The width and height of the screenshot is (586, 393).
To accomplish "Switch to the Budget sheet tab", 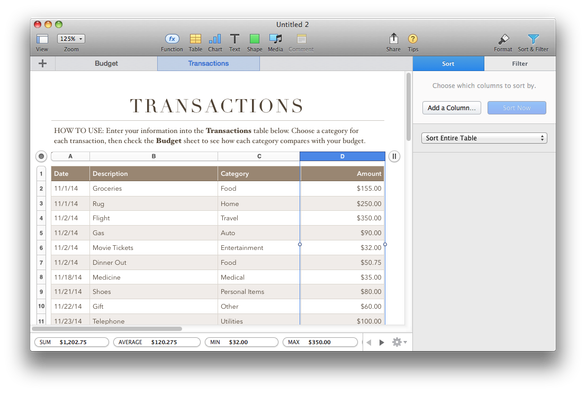I will click(x=106, y=64).
